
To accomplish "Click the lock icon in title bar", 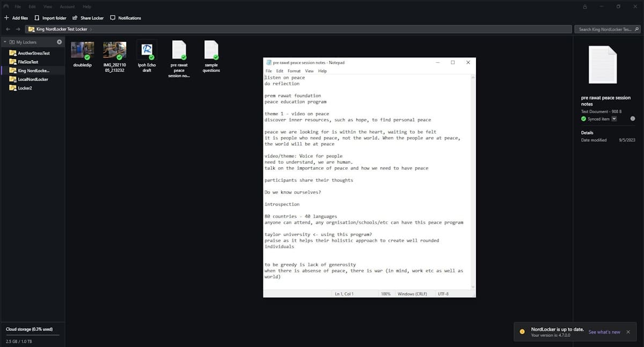I will (585, 6).
